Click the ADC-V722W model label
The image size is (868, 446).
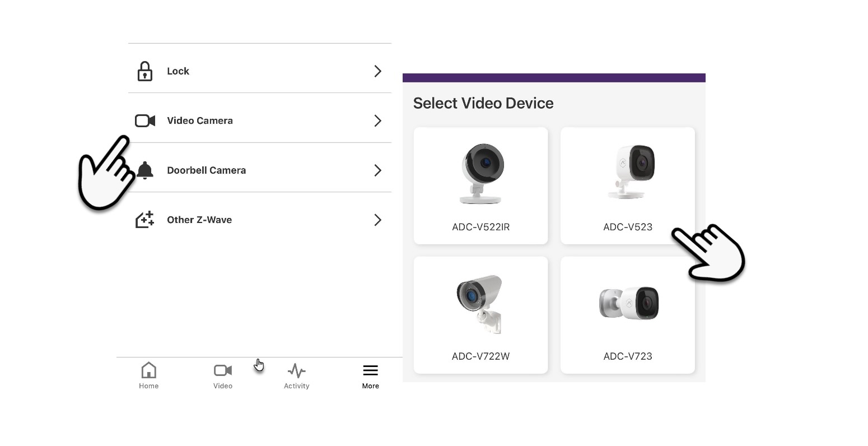481,356
